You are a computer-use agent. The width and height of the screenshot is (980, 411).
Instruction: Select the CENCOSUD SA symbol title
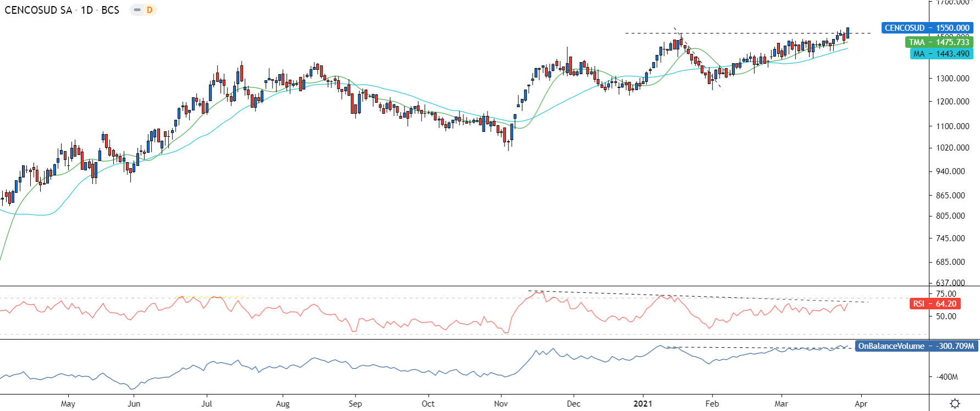click(x=38, y=10)
